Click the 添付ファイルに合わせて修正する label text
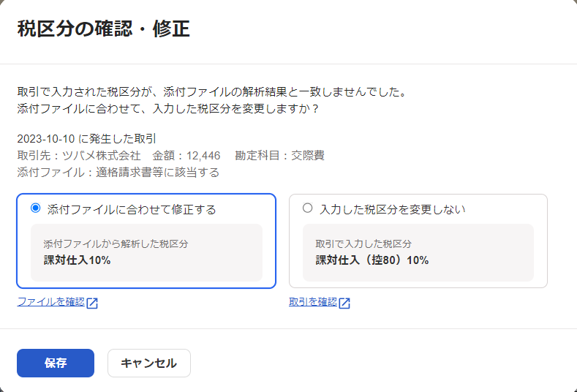 pos(132,209)
